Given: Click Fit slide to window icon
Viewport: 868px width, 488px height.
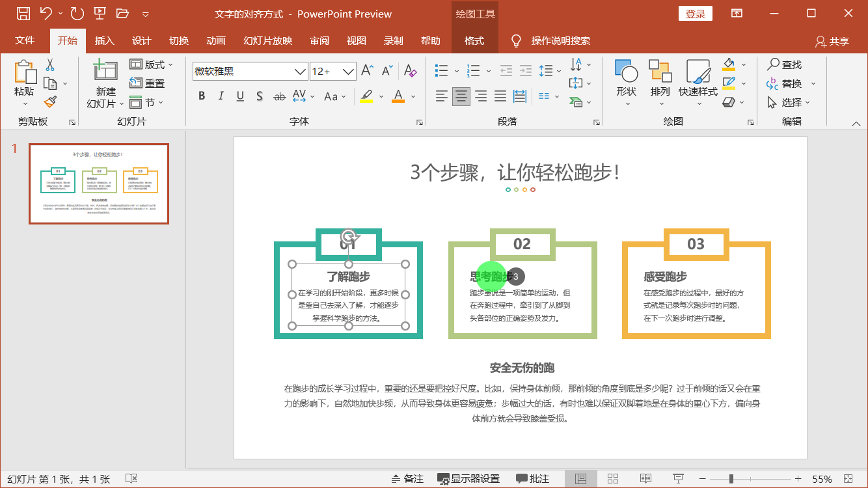Looking at the screenshot, I should coord(848,479).
